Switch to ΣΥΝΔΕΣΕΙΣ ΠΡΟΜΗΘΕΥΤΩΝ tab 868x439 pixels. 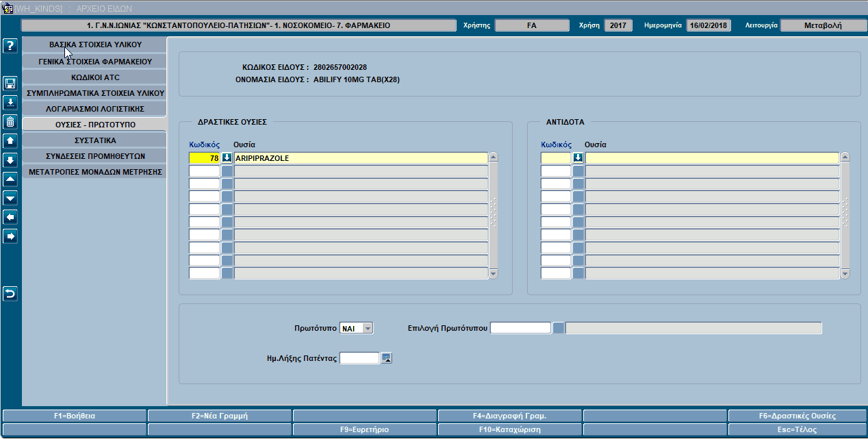94,156
